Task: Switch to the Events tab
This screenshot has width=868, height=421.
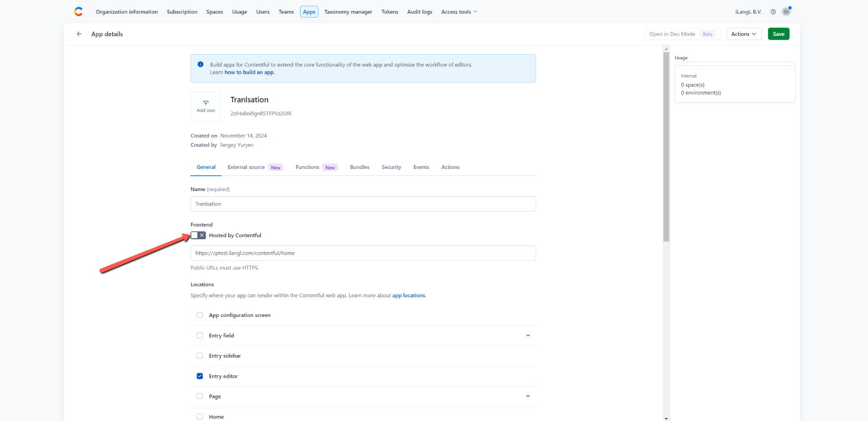Action: click(421, 167)
